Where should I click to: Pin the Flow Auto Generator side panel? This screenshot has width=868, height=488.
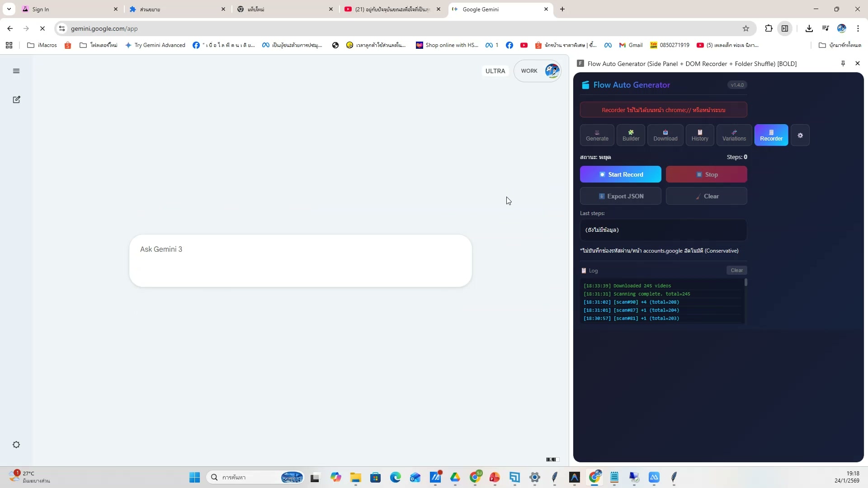843,64
